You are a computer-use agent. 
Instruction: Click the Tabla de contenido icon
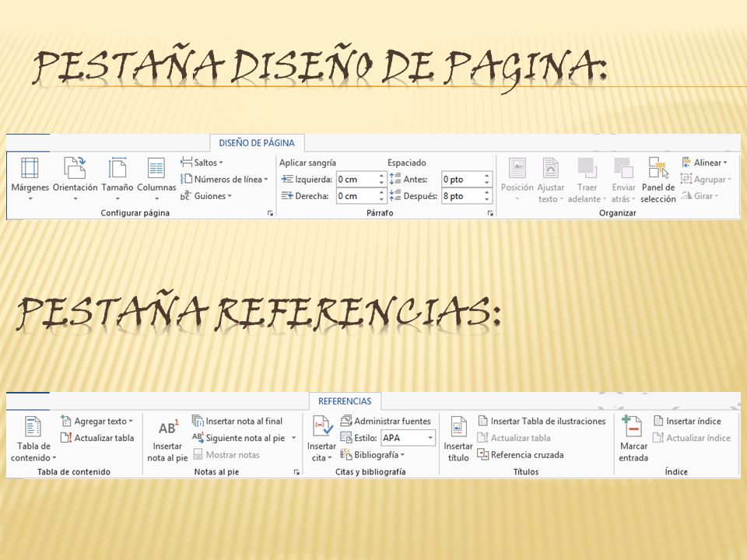coord(33,426)
